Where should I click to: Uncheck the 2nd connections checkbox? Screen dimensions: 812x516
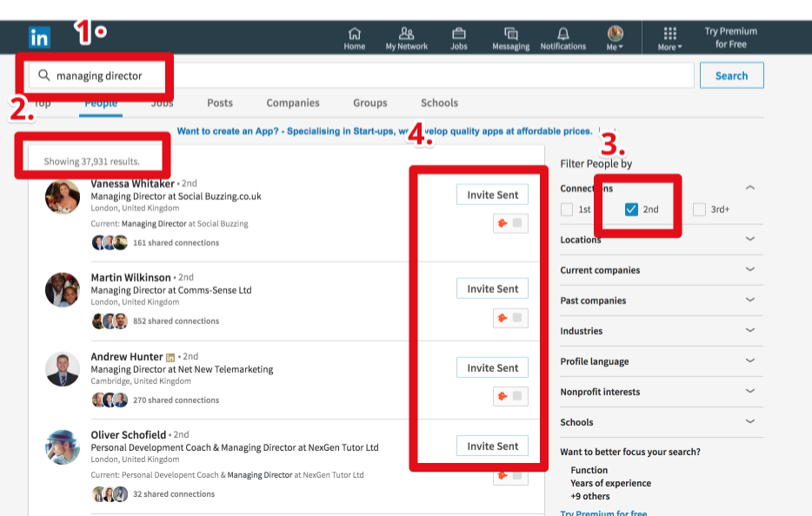tap(632, 209)
